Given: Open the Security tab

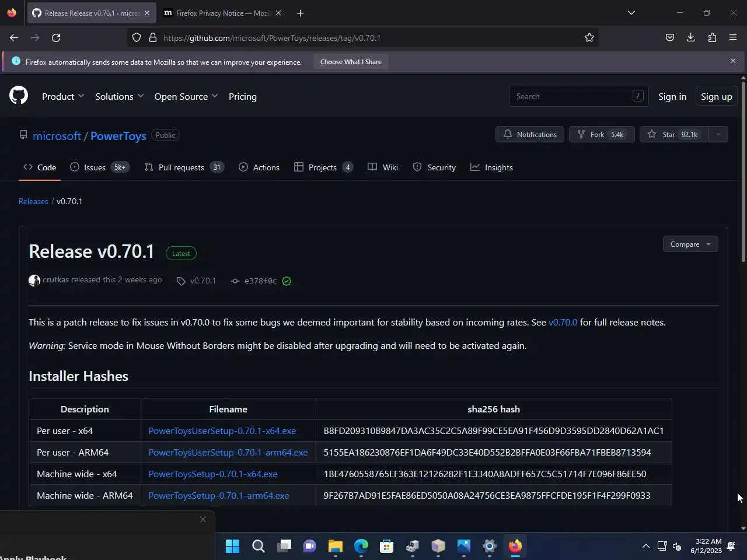Looking at the screenshot, I should coord(434,167).
